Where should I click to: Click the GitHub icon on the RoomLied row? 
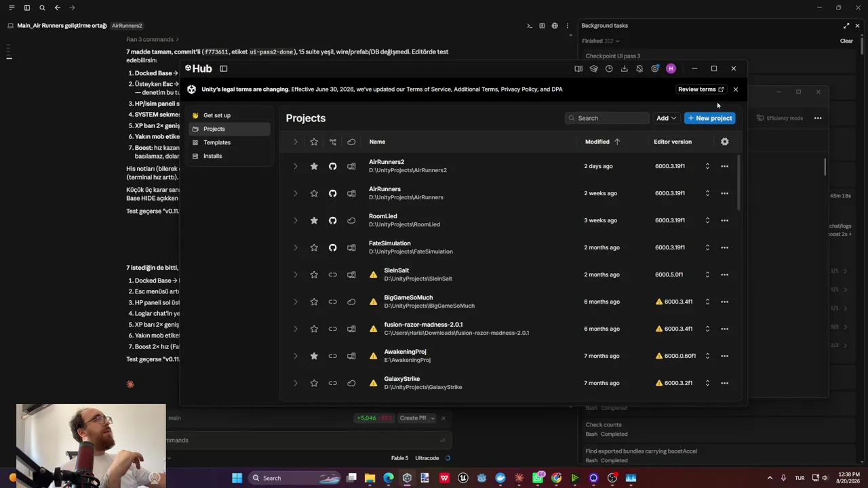333,220
